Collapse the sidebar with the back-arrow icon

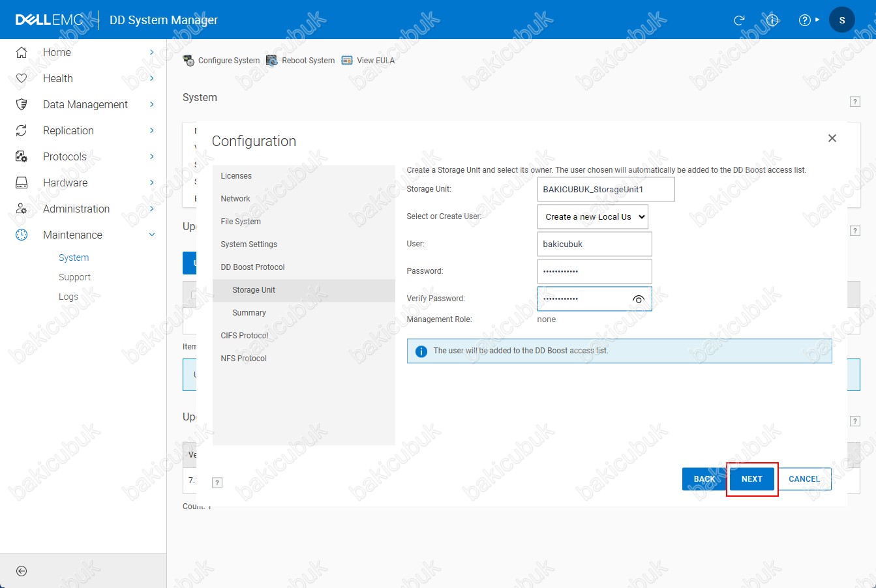[x=22, y=571]
